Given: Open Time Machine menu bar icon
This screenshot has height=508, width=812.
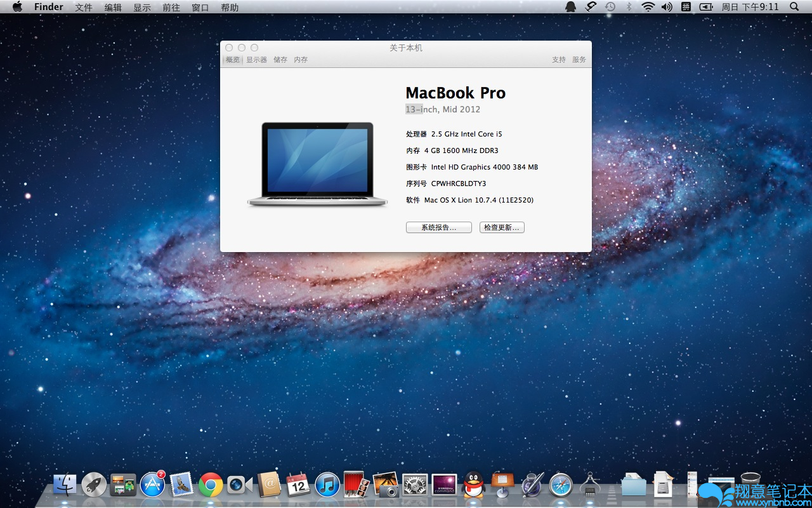Looking at the screenshot, I should pyautogui.click(x=610, y=7).
